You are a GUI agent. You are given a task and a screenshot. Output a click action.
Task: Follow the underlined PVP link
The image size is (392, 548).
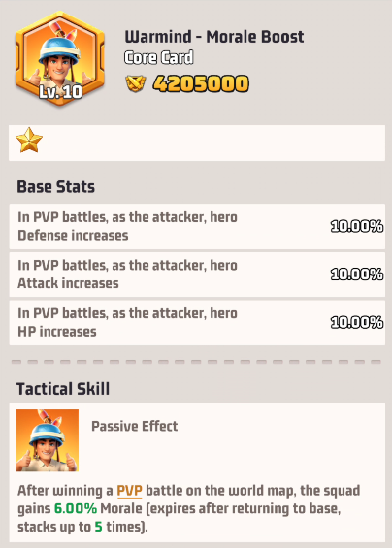coord(129,491)
